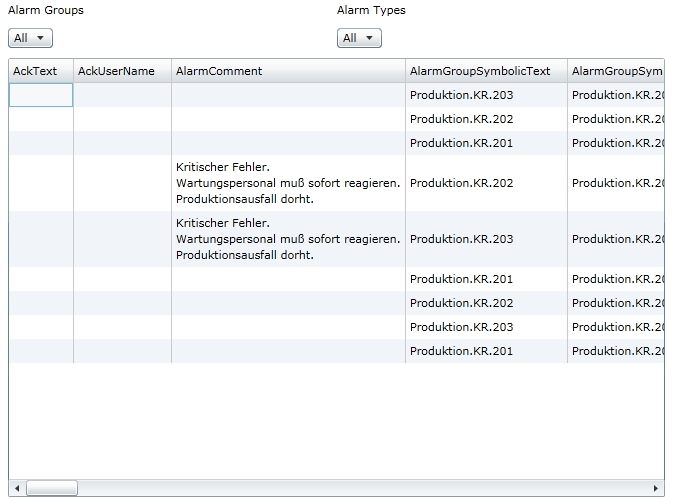Click the second 'Kritischer Fehler' comment cell
Image resolution: width=674 pixels, height=504 pixels.
[x=288, y=239]
